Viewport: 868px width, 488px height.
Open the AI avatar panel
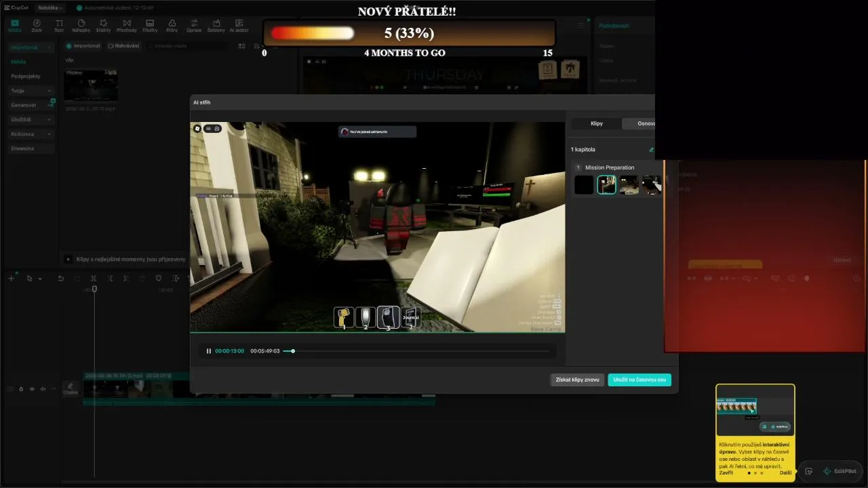click(x=239, y=26)
